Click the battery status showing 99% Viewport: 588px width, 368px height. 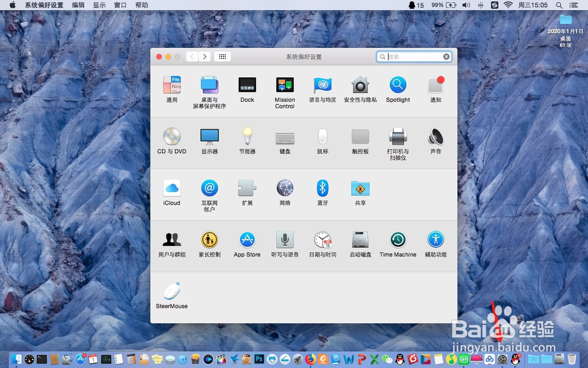point(443,5)
